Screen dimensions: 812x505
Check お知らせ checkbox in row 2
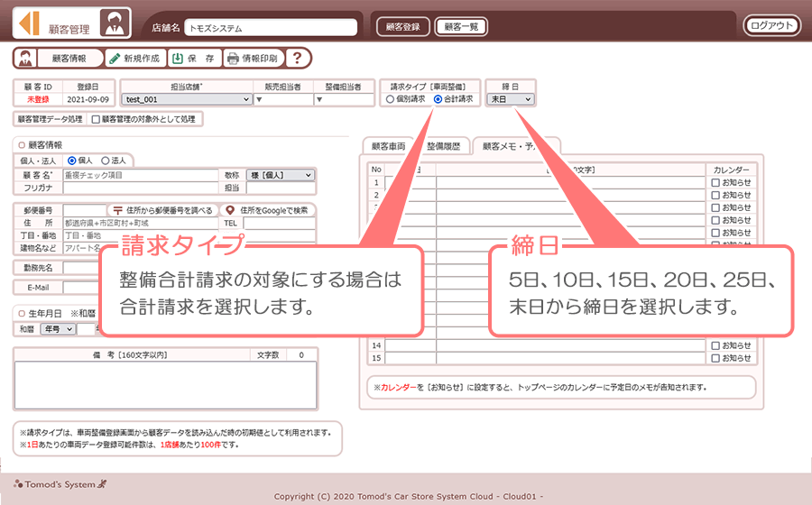[x=715, y=195]
